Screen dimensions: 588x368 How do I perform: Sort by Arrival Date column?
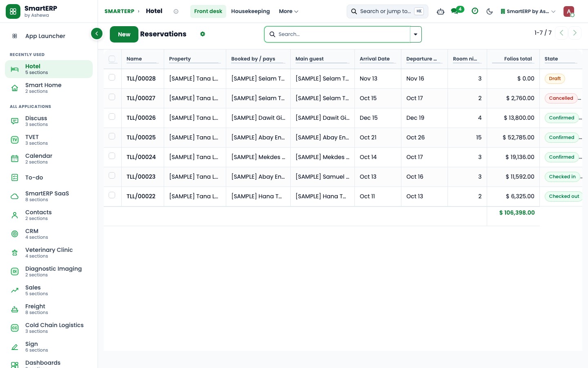pos(375,59)
